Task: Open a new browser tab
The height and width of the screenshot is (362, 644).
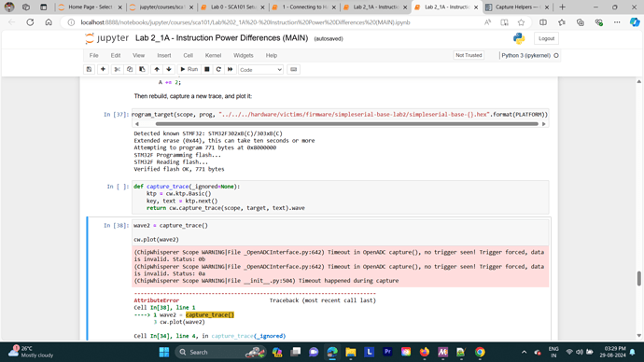Action: click(x=562, y=7)
